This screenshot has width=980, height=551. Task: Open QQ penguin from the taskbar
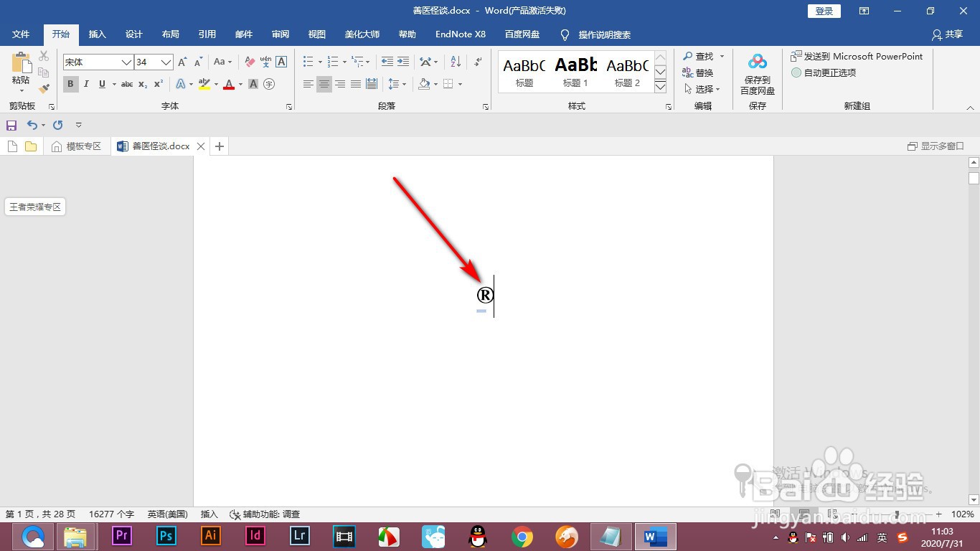tap(477, 537)
